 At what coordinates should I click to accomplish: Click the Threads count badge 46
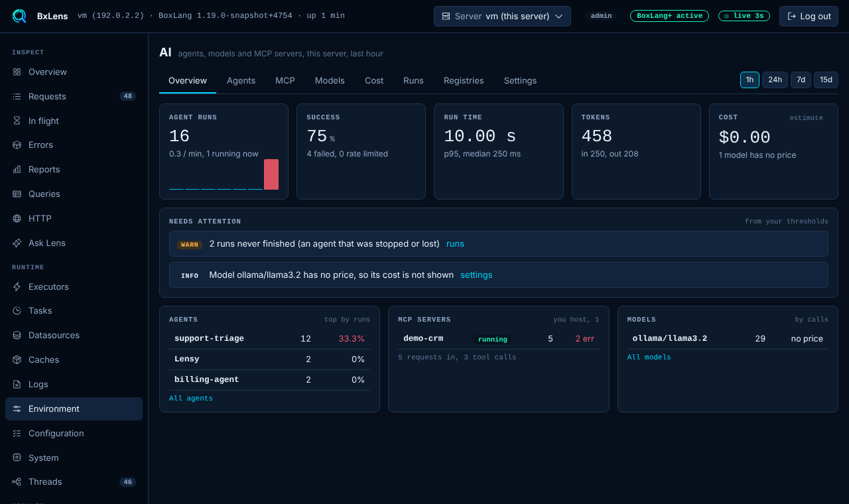pyautogui.click(x=128, y=482)
